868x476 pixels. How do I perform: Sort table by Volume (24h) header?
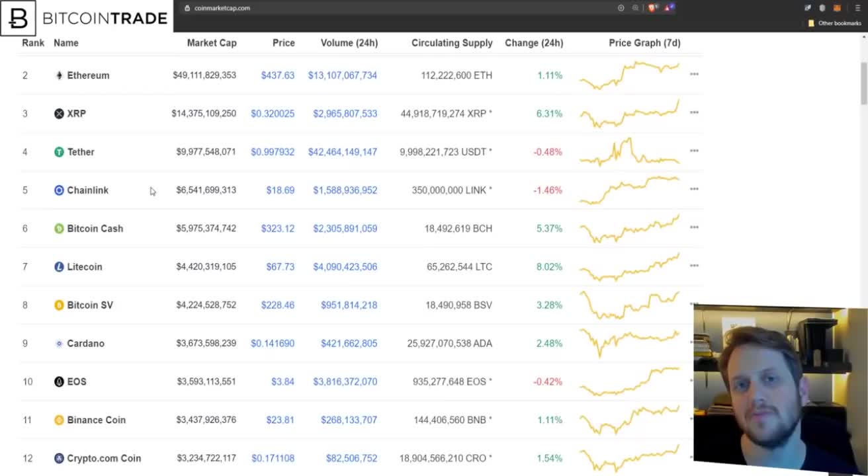(349, 43)
